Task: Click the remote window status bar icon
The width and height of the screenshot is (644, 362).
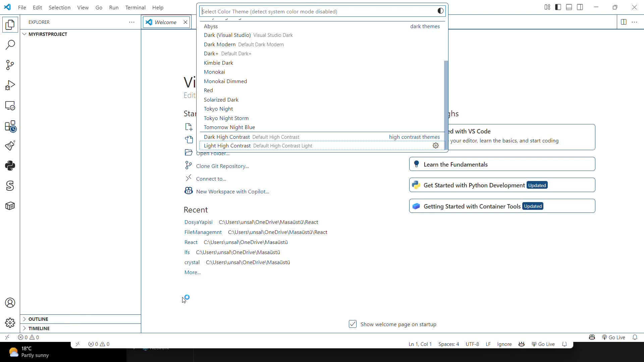Action: [7, 337]
